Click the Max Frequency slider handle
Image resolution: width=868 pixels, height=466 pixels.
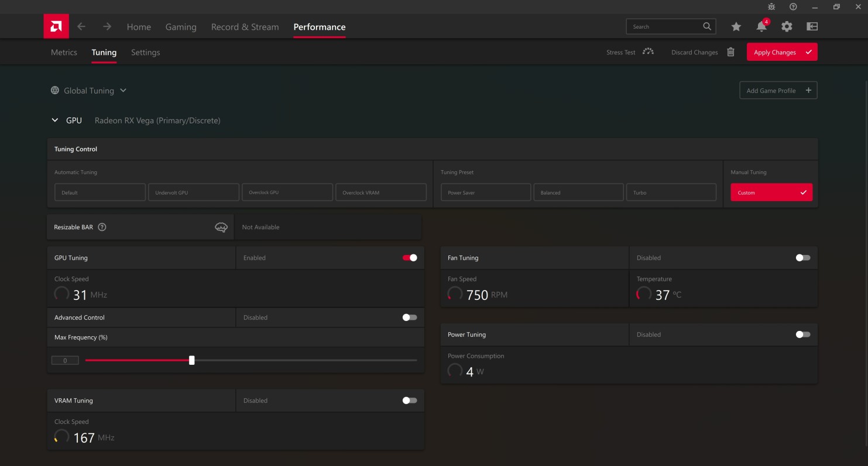[191, 360]
